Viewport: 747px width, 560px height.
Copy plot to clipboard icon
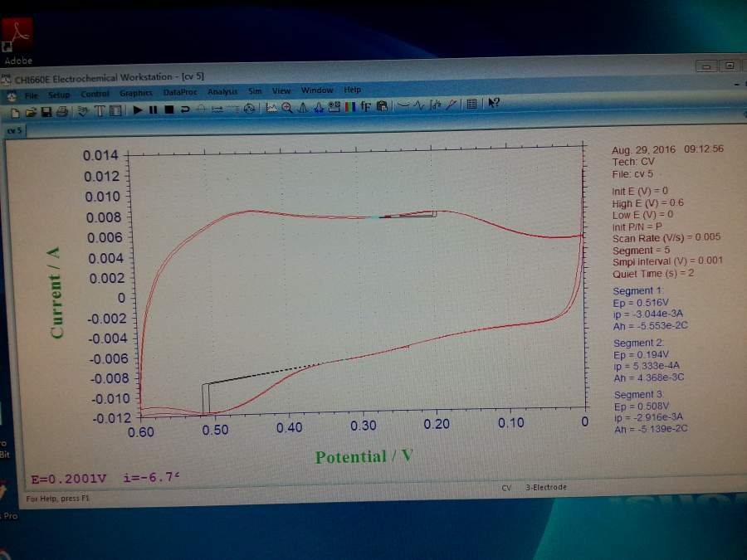click(382, 105)
